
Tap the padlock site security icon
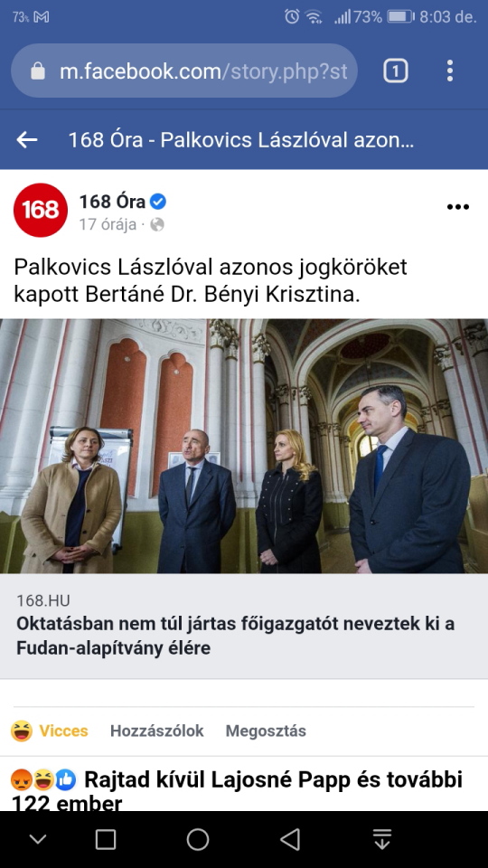(x=38, y=71)
